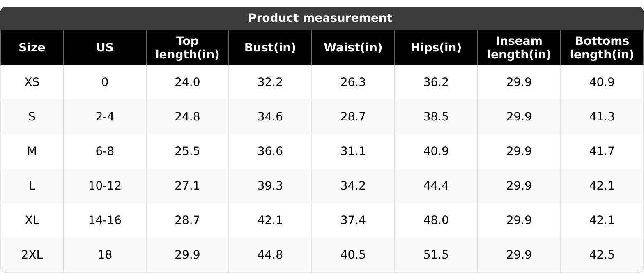This screenshot has width=644, height=273.
Task: Click the XS size row label
Action: coord(32,82)
